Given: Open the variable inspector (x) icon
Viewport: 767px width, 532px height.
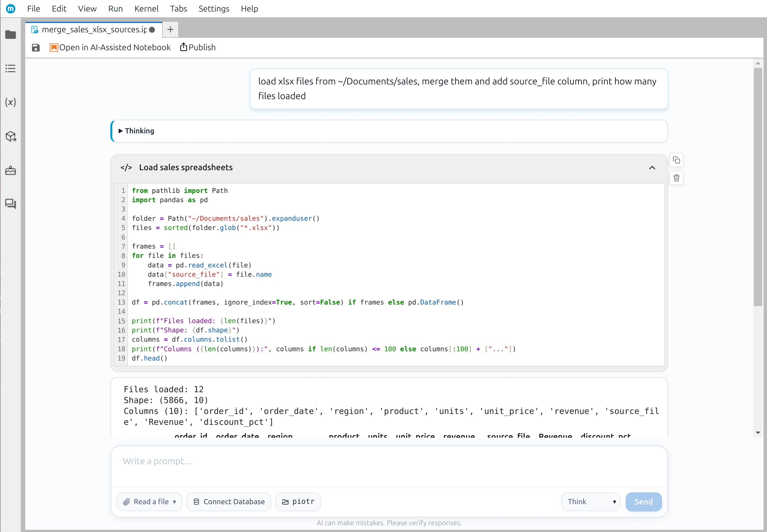Looking at the screenshot, I should click(11, 102).
